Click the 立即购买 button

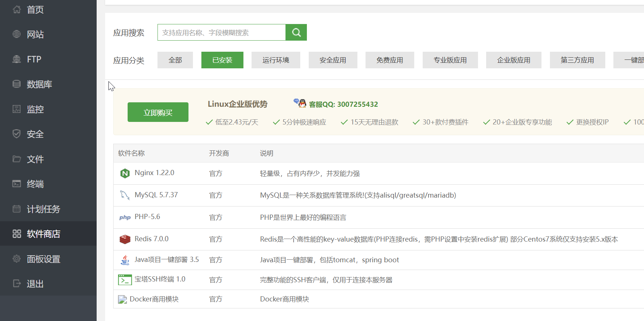158,112
